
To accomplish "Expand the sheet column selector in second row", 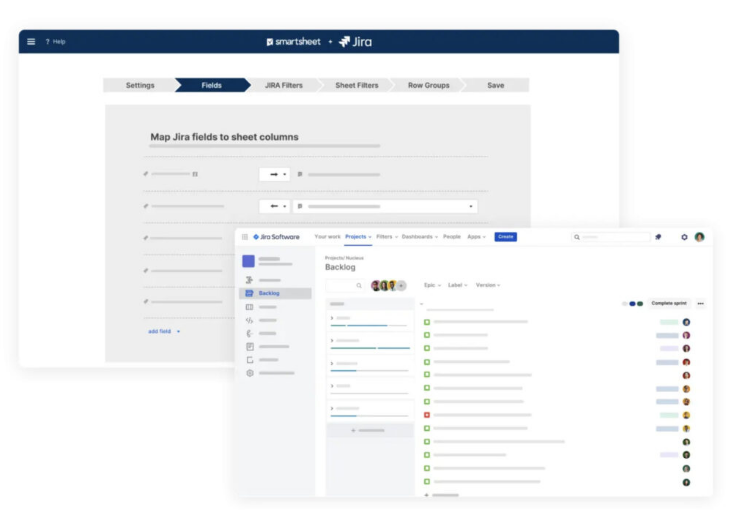I will coord(471,206).
